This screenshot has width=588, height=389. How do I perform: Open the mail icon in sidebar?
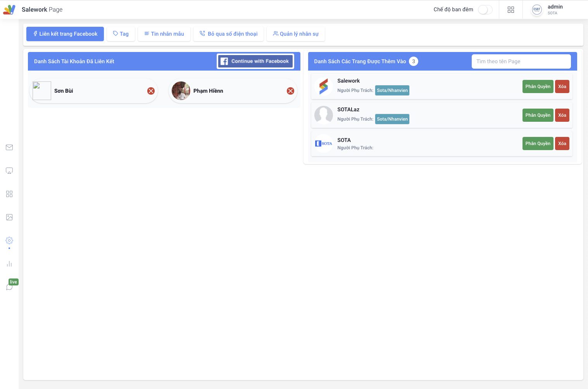tap(9, 147)
